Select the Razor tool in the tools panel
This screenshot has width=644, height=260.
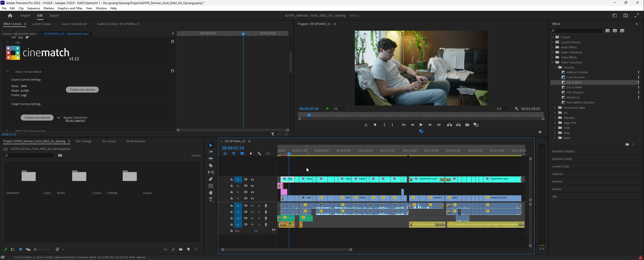[x=211, y=166]
